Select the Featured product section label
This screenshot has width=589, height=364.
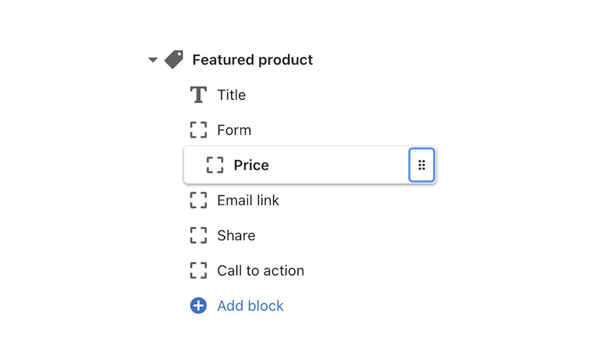point(253,60)
